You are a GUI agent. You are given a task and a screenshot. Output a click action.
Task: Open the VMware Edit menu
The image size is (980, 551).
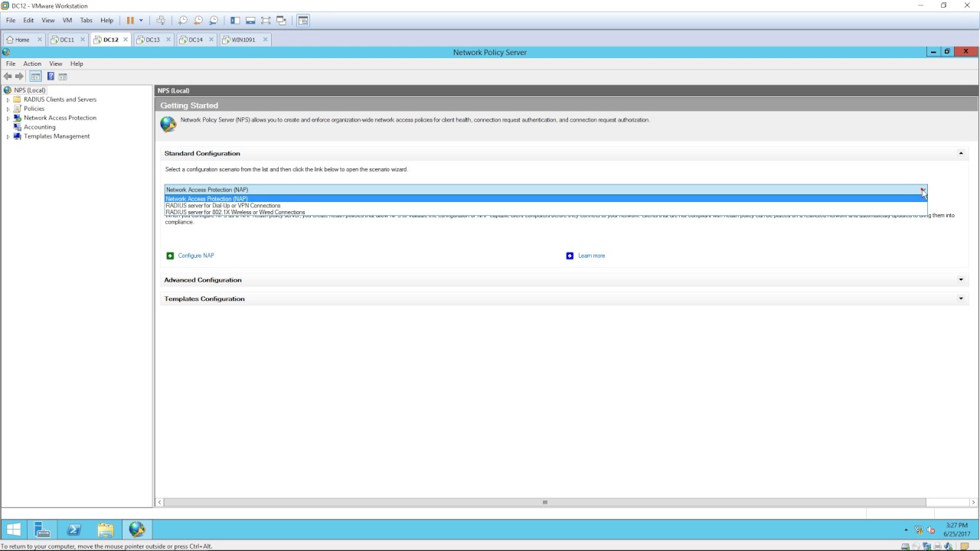pos(28,21)
